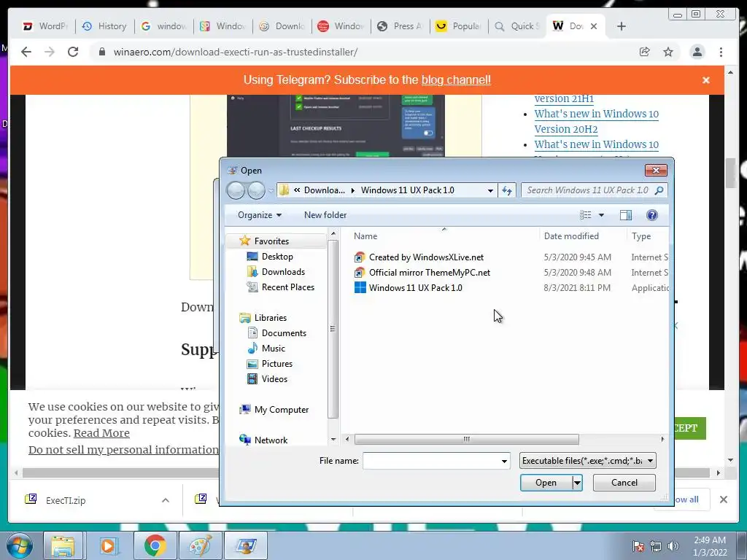747x560 pixels.
Task: Switch to the Popular tab
Action: pyautogui.click(x=459, y=26)
